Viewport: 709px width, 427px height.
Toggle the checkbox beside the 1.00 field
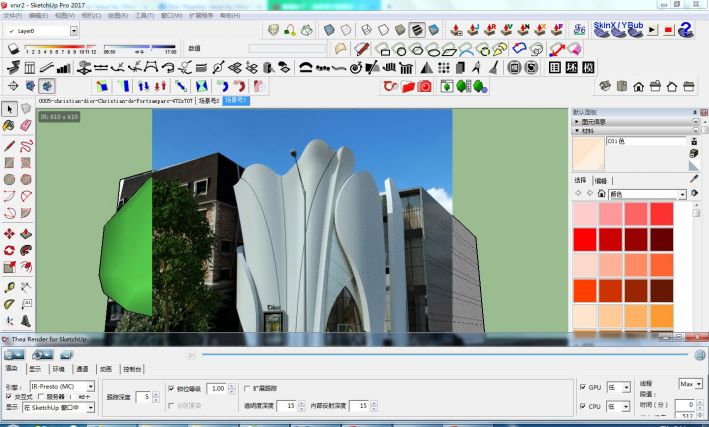(x=171, y=388)
